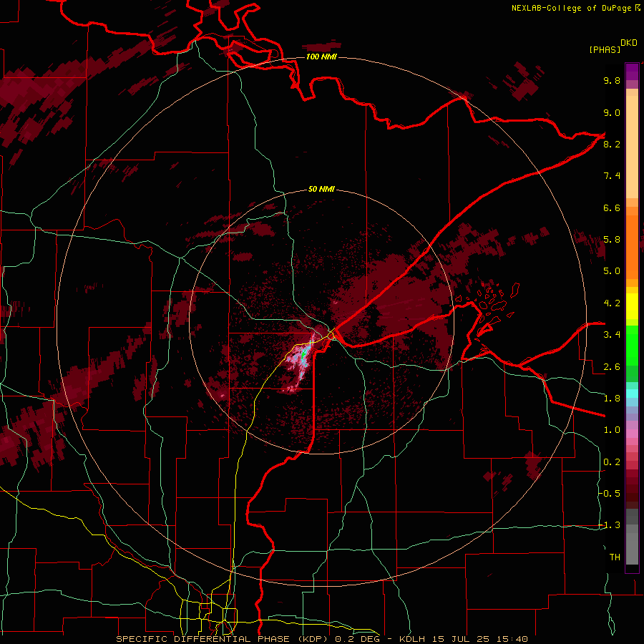Image resolution: width=644 pixels, height=644 pixels.
Task: Select the 6.6 value on the scale
Action: [612, 208]
